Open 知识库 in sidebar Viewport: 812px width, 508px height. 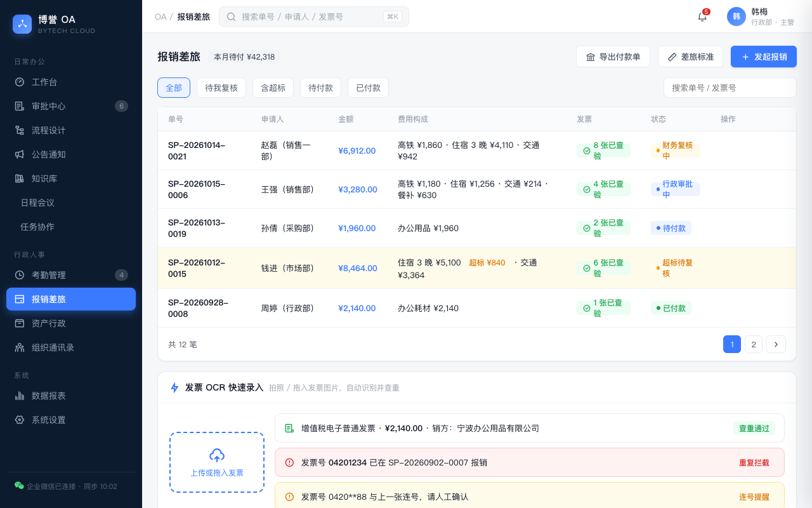coord(71,178)
